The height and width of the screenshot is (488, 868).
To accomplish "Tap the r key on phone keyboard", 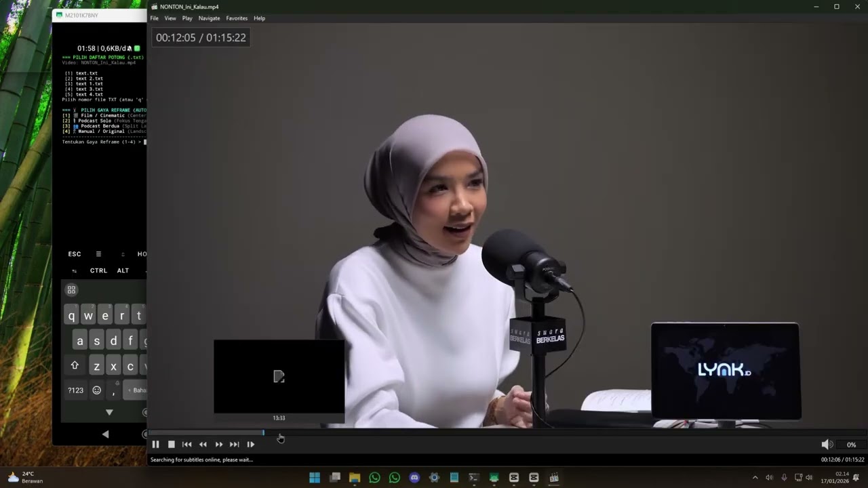I will click(x=122, y=316).
